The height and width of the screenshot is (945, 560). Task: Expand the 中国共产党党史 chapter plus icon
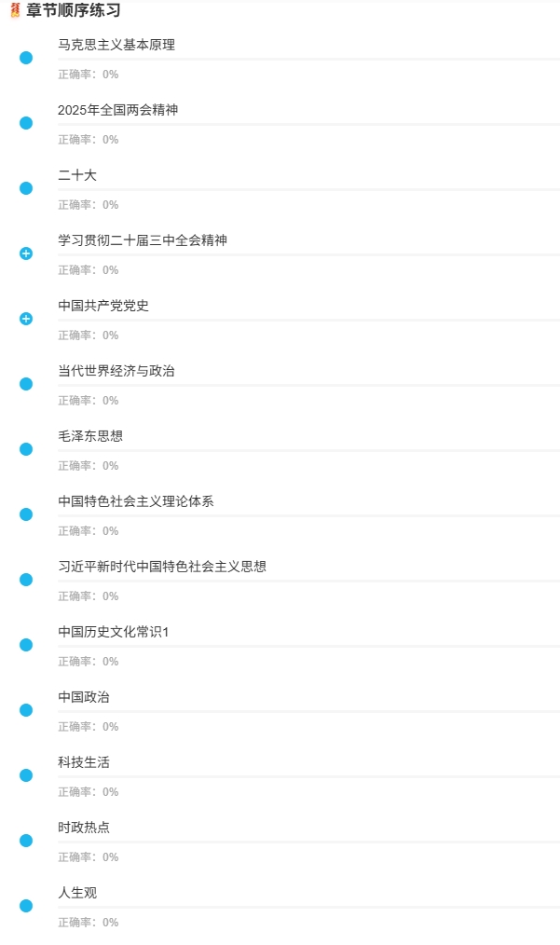pos(26,319)
